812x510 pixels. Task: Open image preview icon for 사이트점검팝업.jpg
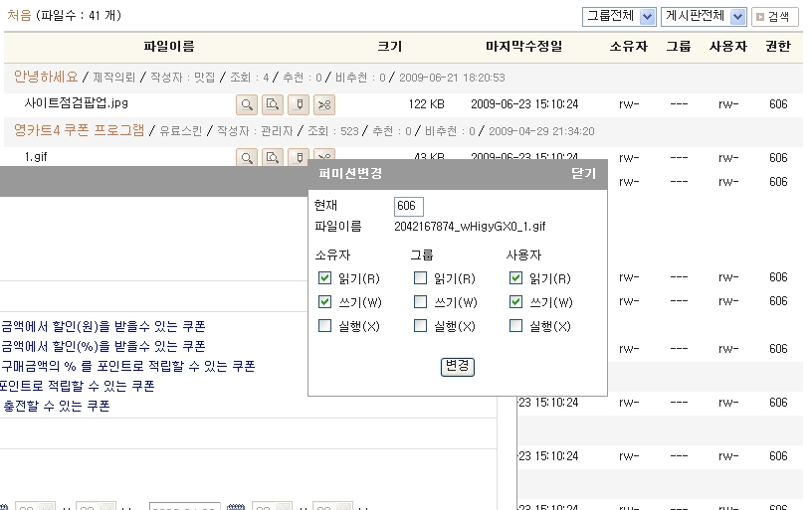tap(273, 104)
